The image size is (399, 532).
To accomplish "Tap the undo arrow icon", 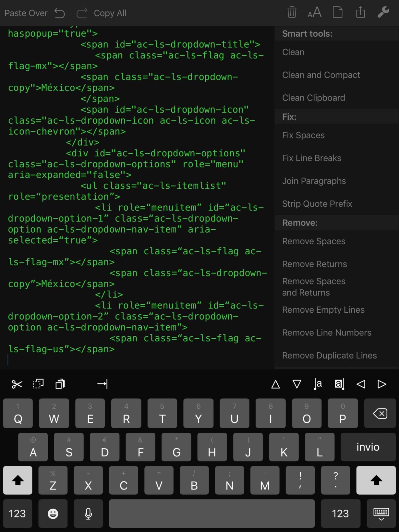I will [60, 13].
